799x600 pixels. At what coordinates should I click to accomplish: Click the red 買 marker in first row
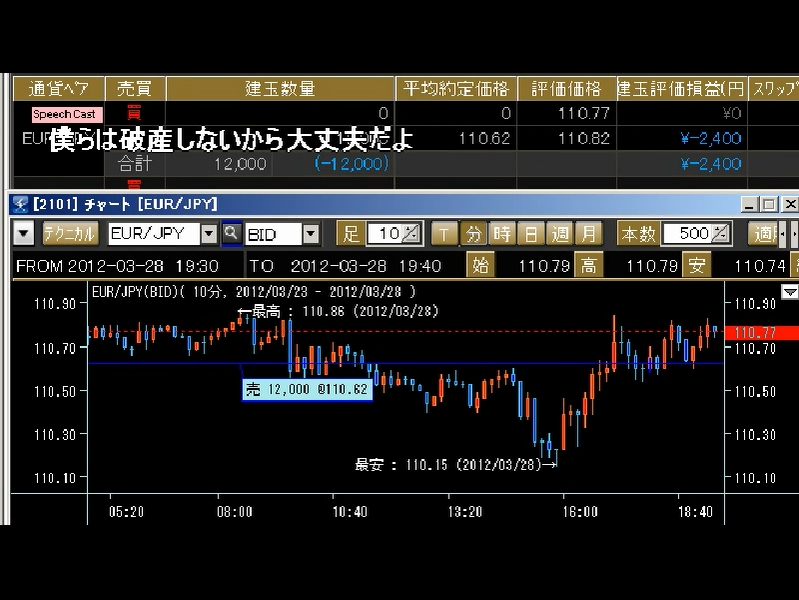tap(134, 112)
